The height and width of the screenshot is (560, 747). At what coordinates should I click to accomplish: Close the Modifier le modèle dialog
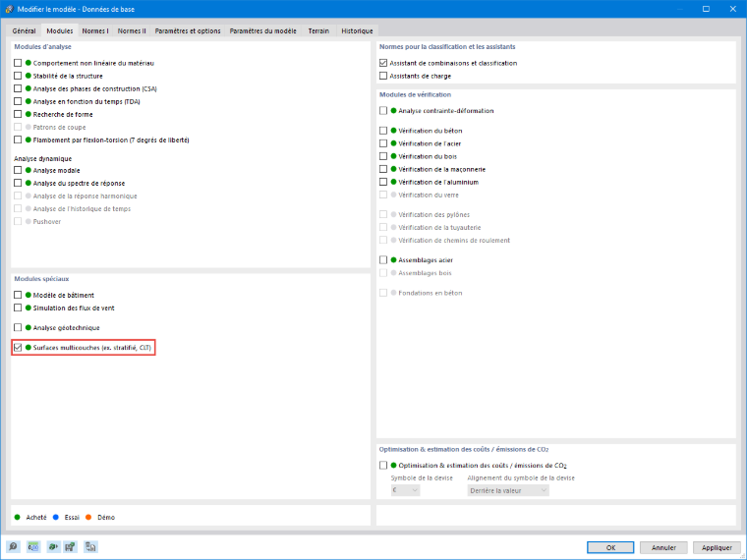tap(732, 9)
